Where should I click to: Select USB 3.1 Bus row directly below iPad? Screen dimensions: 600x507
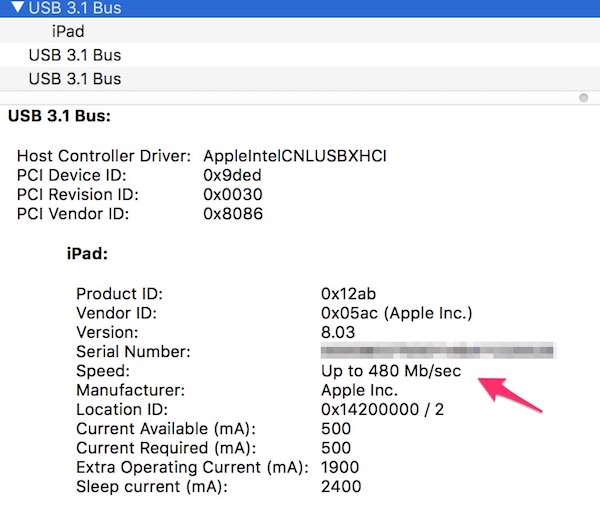pyautogui.click(x=74, y=55)
